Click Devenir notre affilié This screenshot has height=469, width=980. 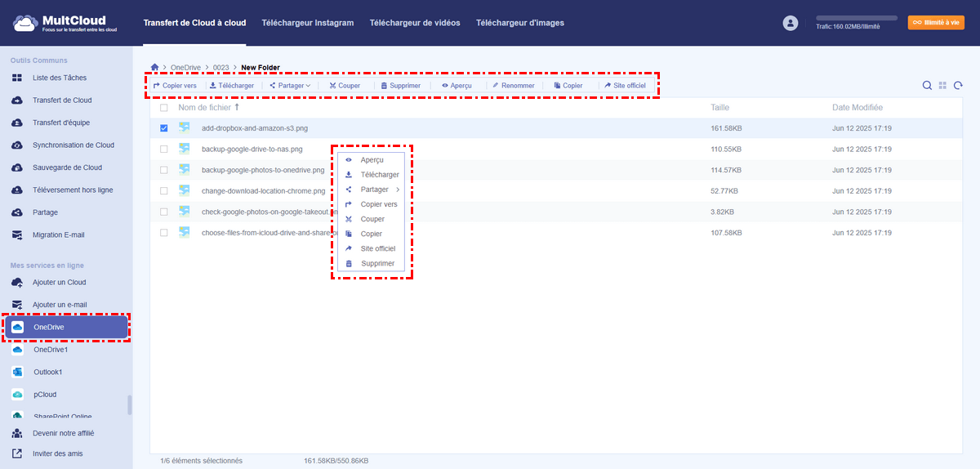point(65,433)
